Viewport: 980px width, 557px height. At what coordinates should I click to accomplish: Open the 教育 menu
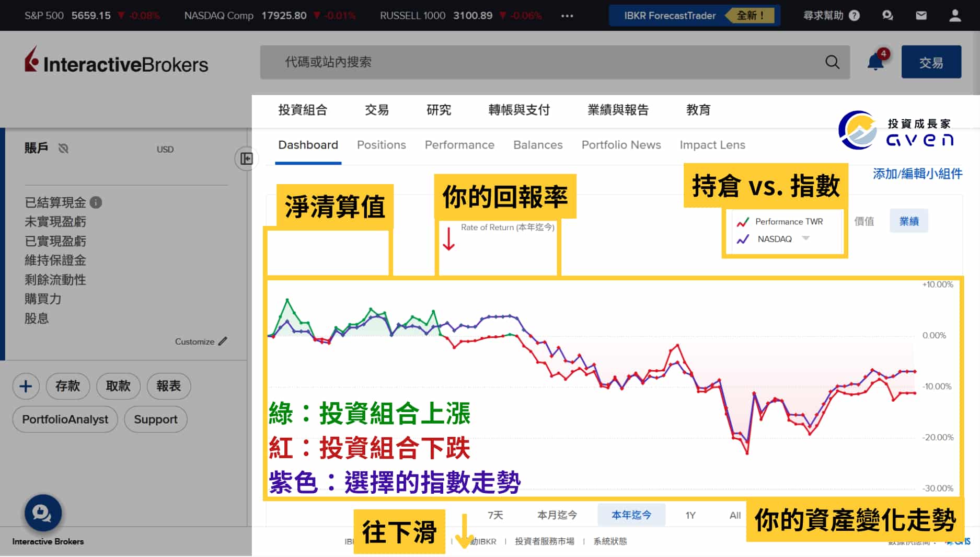(698, 110)
